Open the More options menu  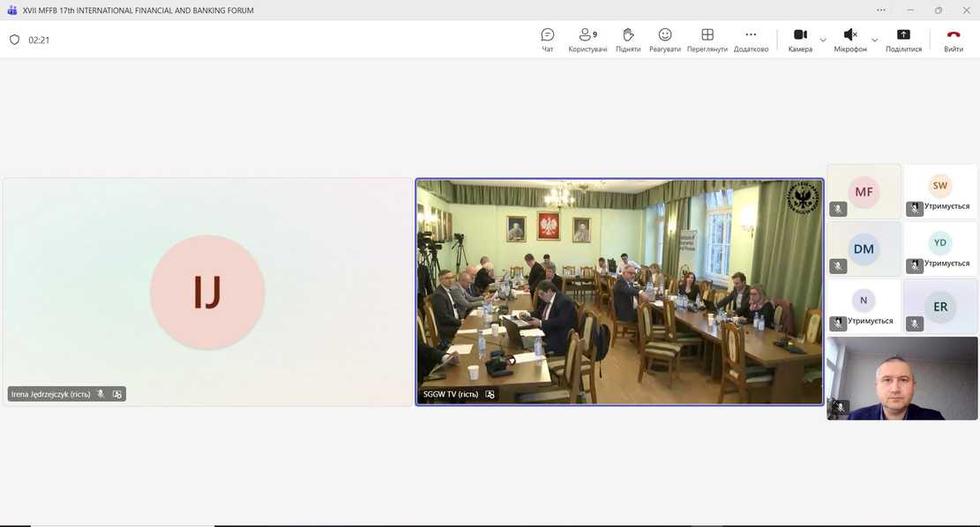click(751, 40)
